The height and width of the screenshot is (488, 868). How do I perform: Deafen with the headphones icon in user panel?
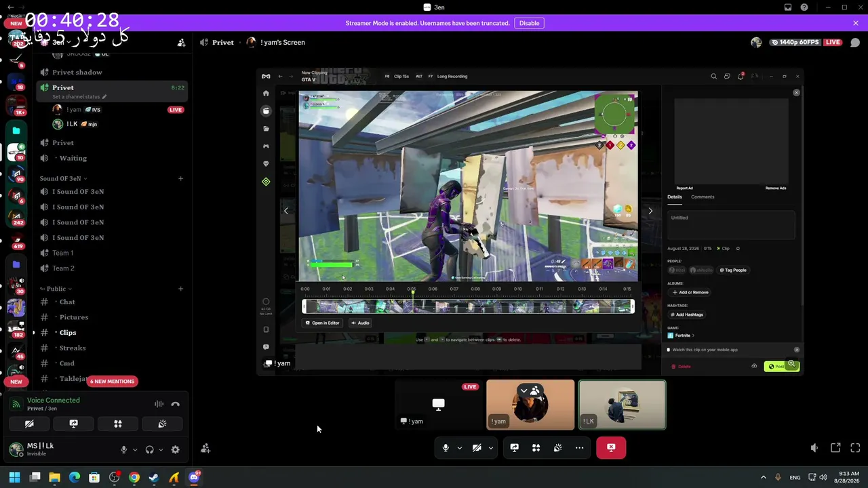pos(150,449)
